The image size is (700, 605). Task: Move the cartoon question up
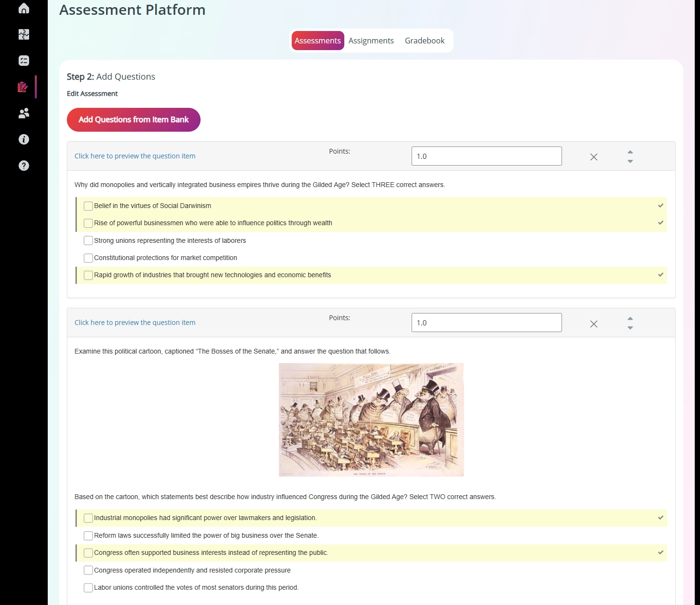(x=630, y=318)
